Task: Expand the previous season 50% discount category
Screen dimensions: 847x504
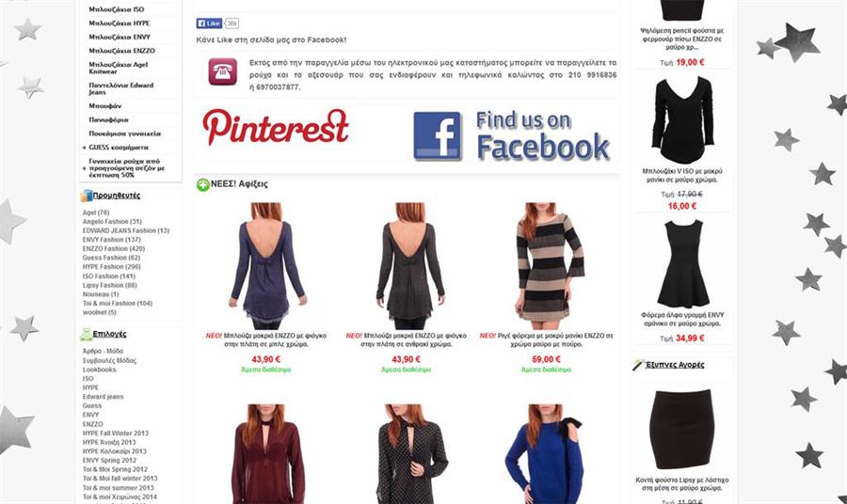Action: tap(85, 168)
